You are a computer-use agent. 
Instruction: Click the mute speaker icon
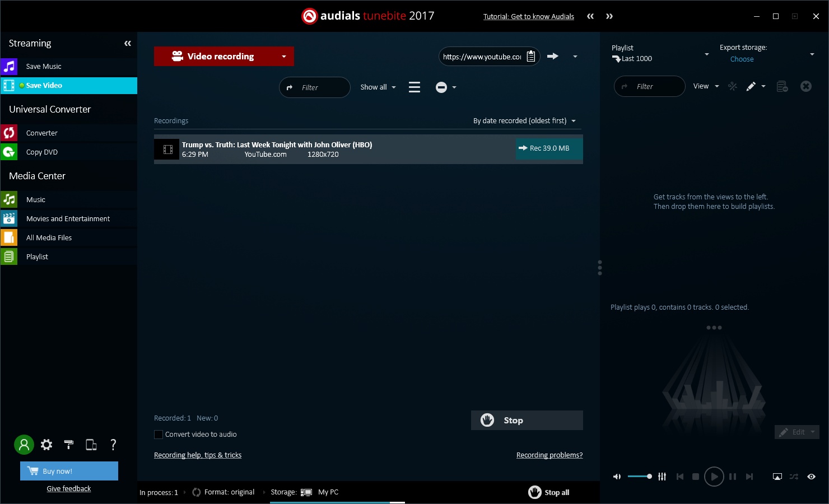pos(617,477)
